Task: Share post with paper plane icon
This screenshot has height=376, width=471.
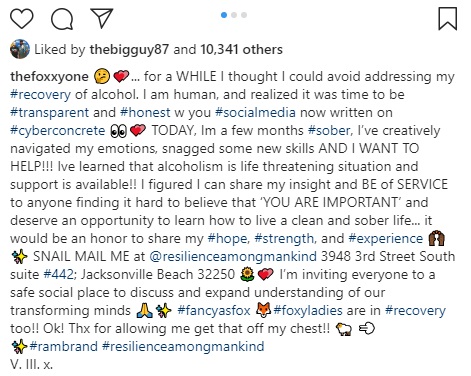Action: 102,18
